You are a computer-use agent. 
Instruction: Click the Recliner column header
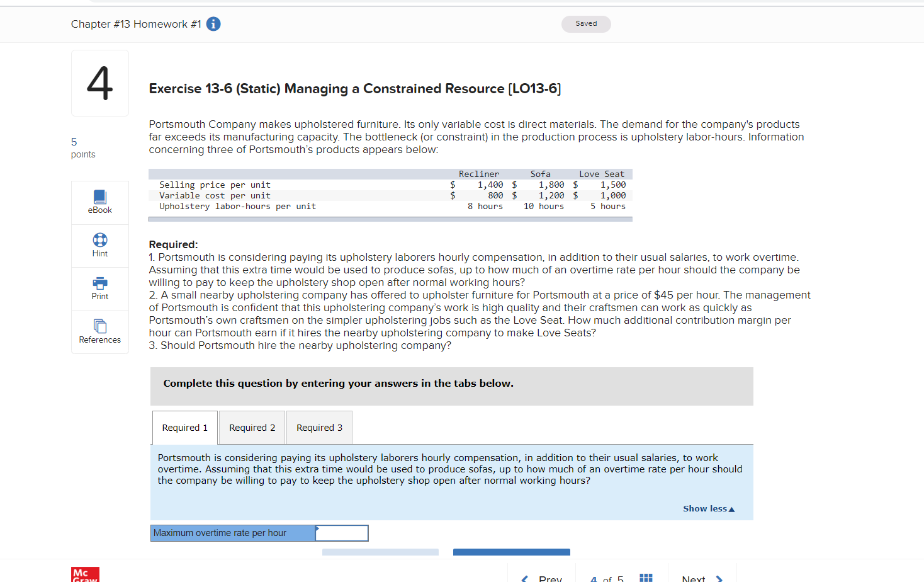pos(479,174)
